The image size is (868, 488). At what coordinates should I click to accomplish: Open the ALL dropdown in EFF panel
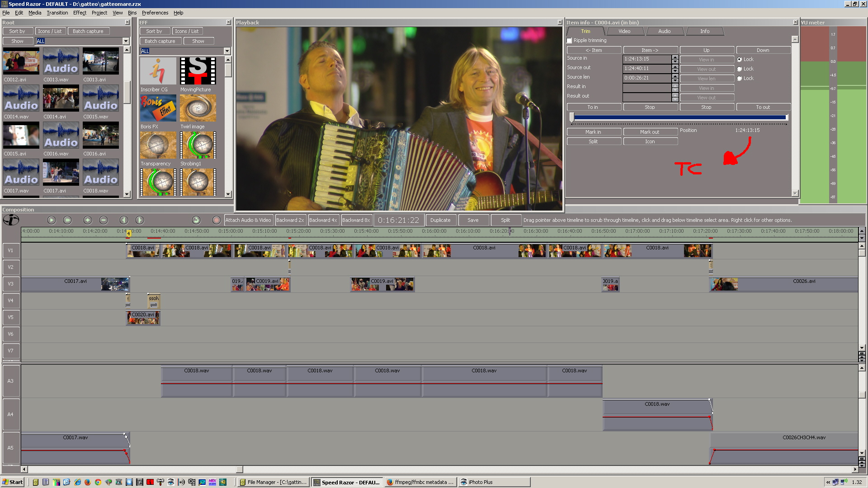[x=227, y=51]
